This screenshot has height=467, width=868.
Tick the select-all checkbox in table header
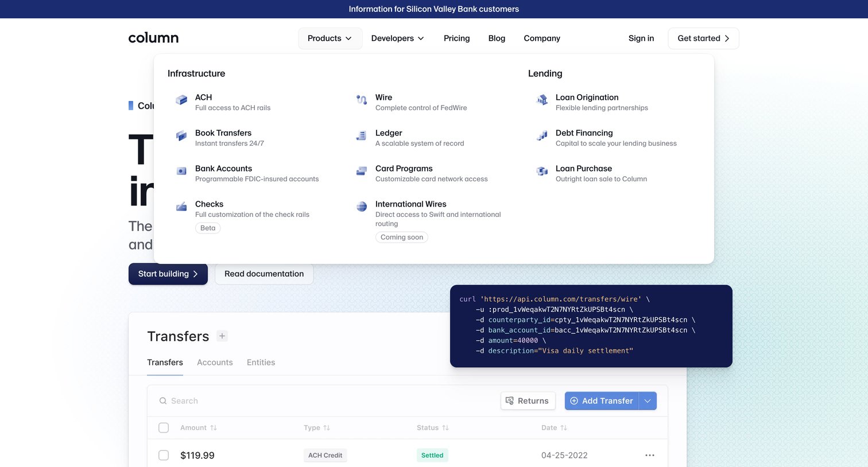[164, 428]
